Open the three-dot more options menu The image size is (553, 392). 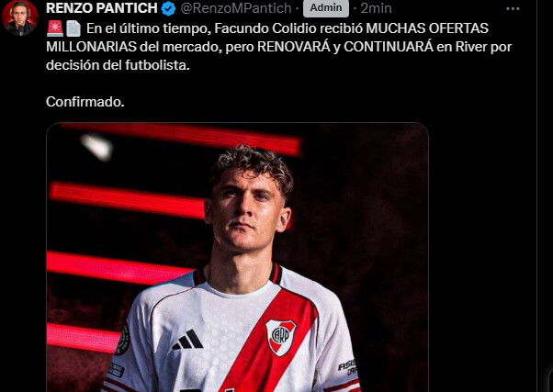(x=513, y=9)
